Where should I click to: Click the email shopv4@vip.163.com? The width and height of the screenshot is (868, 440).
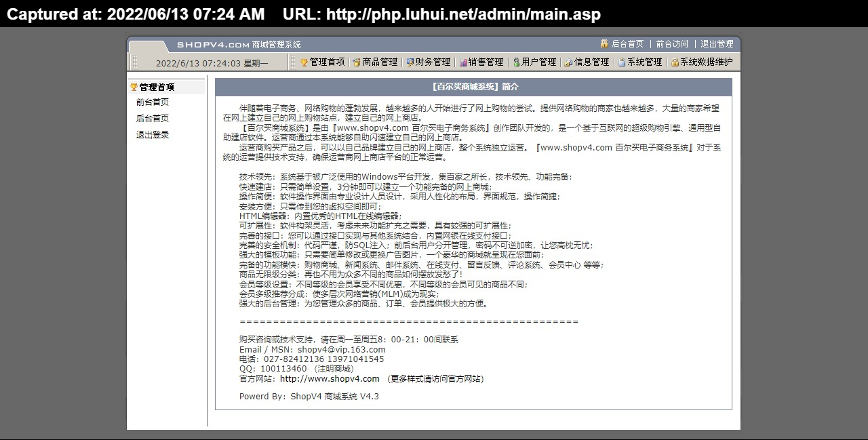(x=341, y=350)
